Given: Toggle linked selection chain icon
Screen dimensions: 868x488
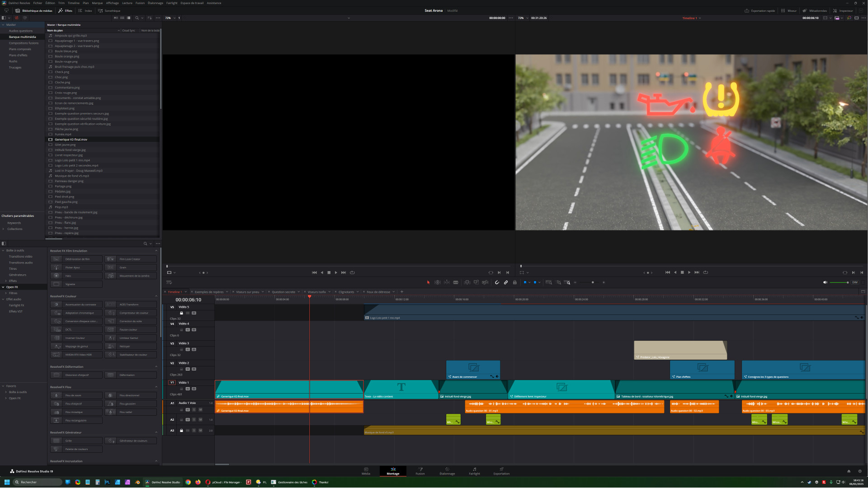Looking at the screenshot, I should tap(506, 282).
